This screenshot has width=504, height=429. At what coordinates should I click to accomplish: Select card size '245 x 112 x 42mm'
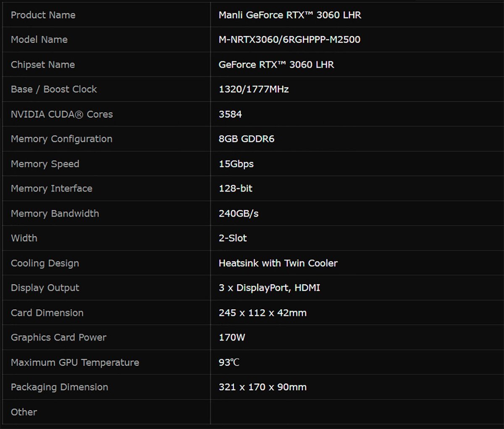click(x=262, y=313)
